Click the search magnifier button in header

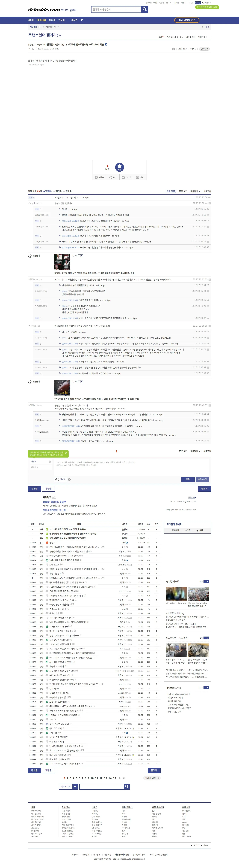(x=145, y=9)
